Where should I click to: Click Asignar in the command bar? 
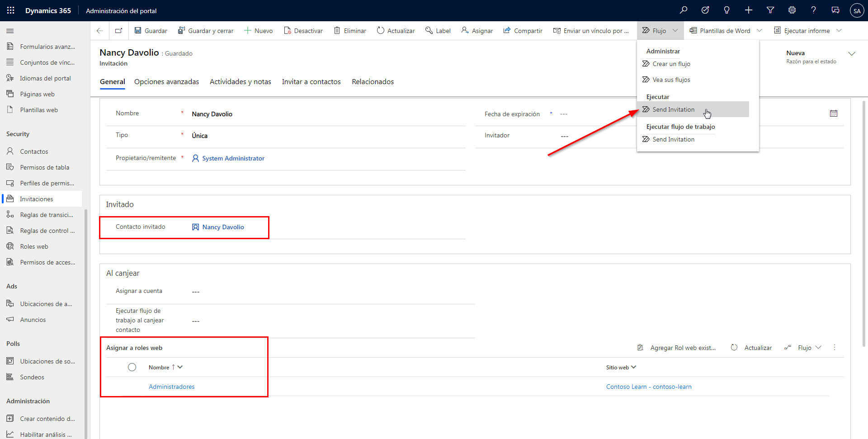coord(477,31)
